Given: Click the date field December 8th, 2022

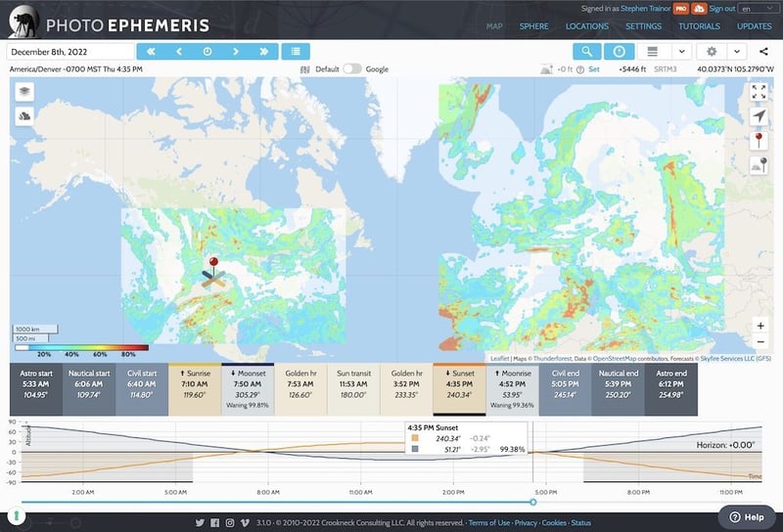Looking at the screenshot, I should click(70, 52).
